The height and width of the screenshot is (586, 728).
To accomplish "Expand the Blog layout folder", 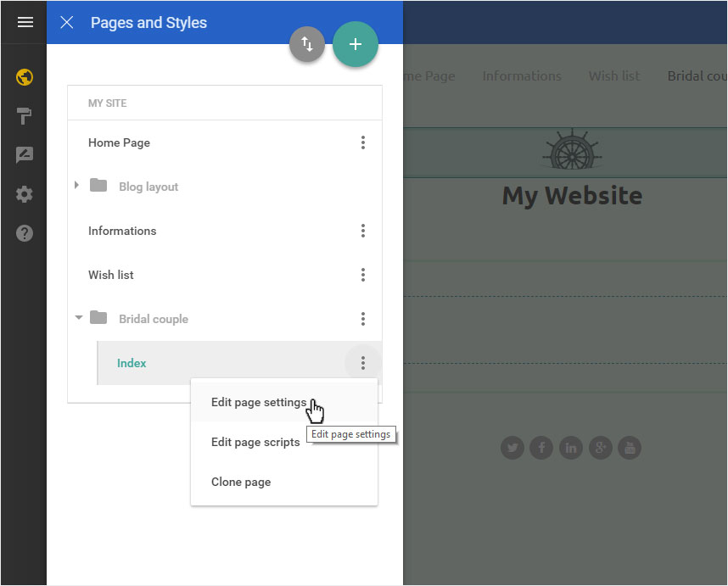I will click(76, 185).
